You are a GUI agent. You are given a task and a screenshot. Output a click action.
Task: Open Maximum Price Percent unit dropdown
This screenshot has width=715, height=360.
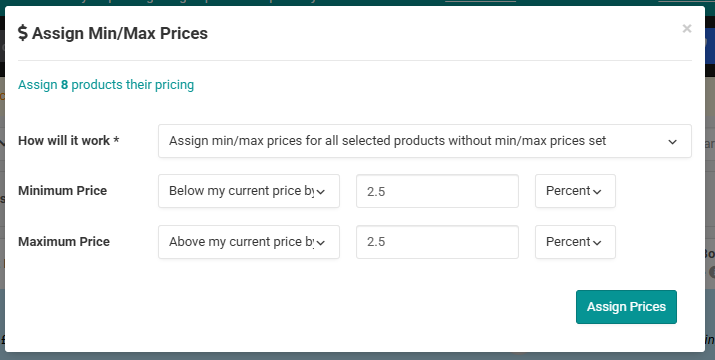tap(575, 242)
